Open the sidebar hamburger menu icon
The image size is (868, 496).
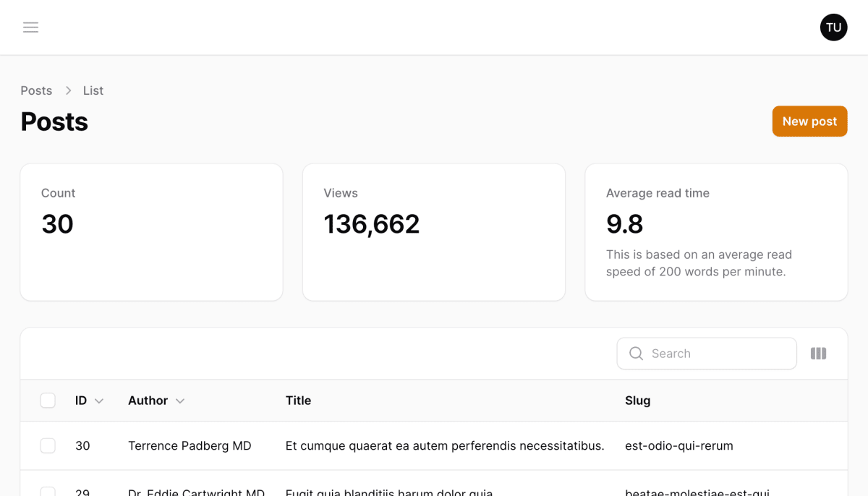(30, 27)
